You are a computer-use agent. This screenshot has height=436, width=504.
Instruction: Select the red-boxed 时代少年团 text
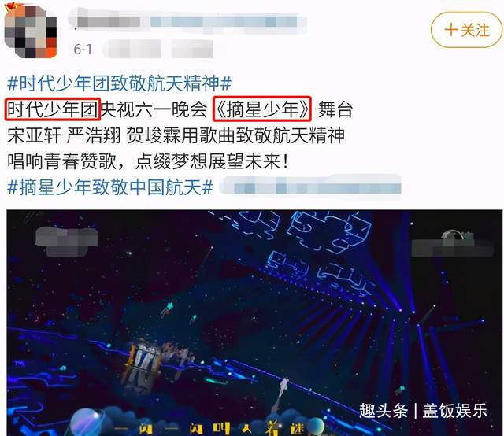click(x=53, y=109)
